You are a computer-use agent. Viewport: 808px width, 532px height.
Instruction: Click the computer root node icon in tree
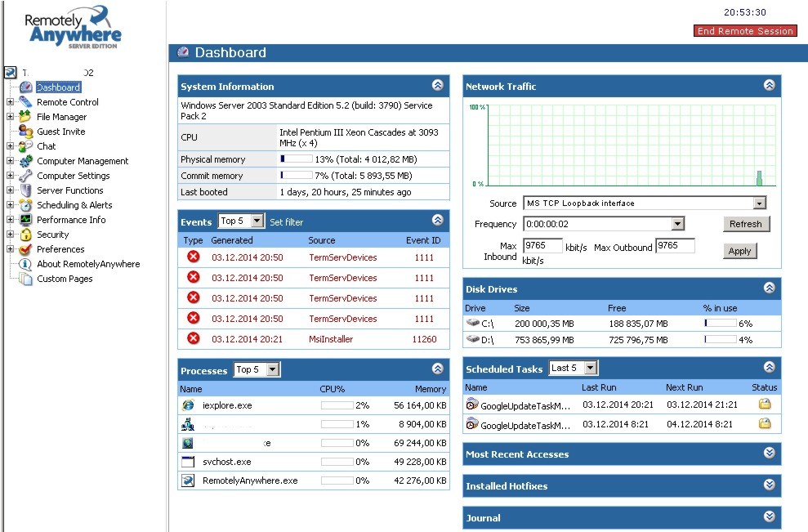pyautogui.click(x=11, y=72)
